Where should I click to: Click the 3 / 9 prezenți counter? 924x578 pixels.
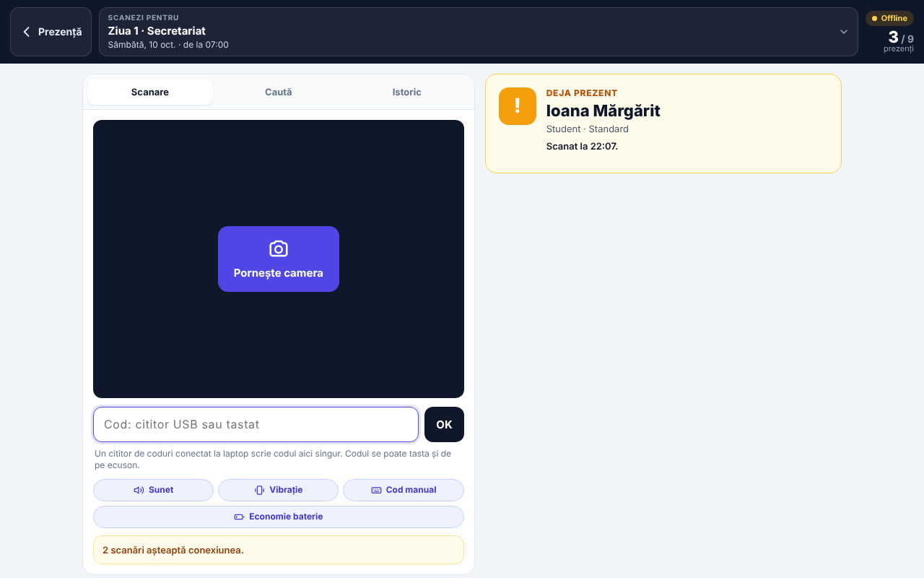[900, 41]
